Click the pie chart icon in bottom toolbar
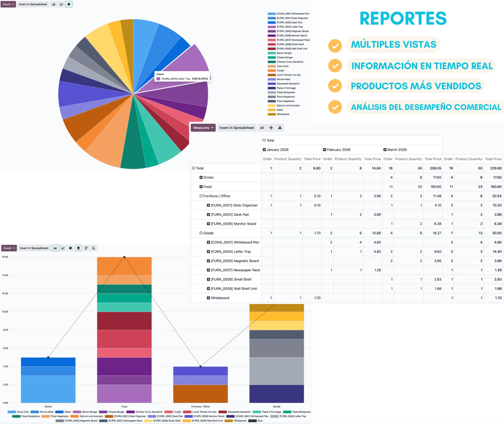Image resolution: width=504 pixels, height=424 pixels. click(70, 248)
